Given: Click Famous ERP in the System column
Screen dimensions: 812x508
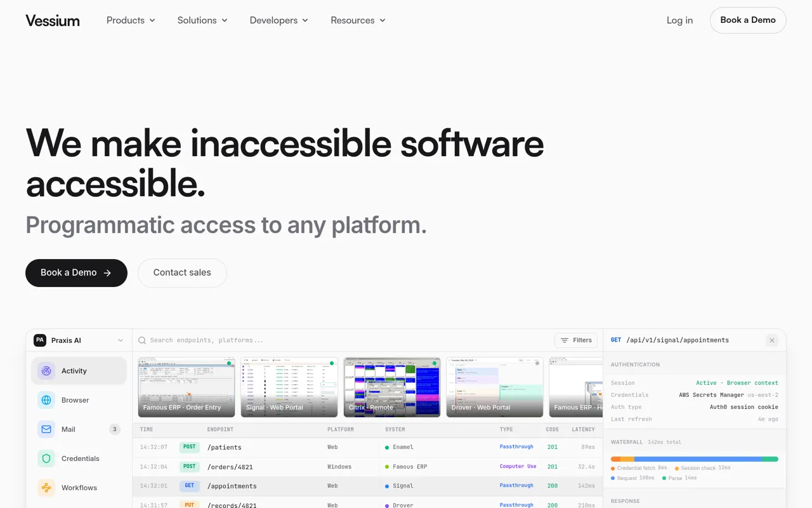Looking at the screenshot, I should (x=410, y=467).
